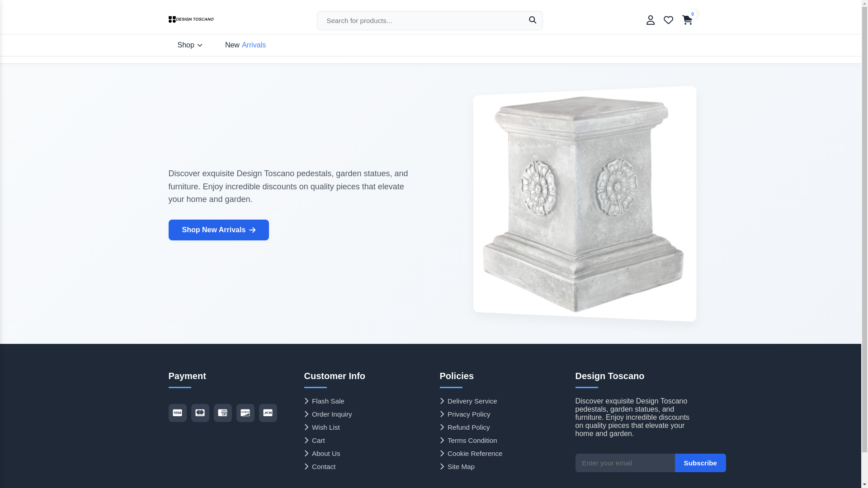868x488 pixels.
Task: Open the Delivery Service policy link
Action: [x=468, y=401]
